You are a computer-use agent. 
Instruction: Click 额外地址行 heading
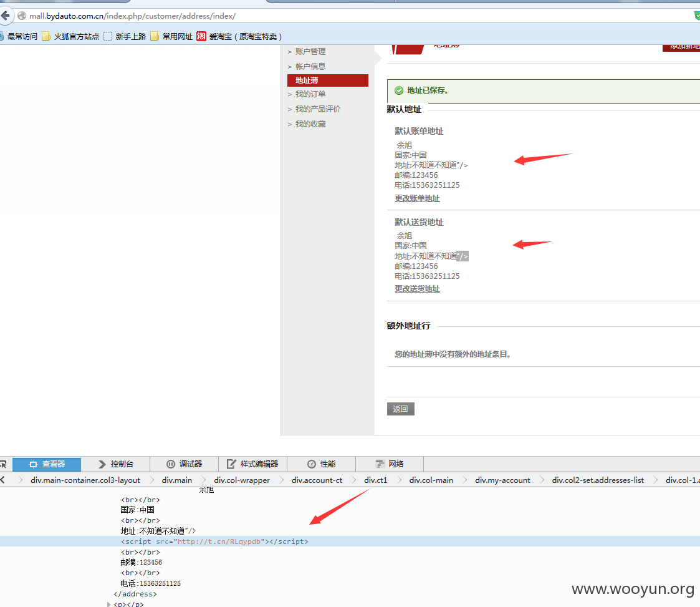[x=408, y=326]
